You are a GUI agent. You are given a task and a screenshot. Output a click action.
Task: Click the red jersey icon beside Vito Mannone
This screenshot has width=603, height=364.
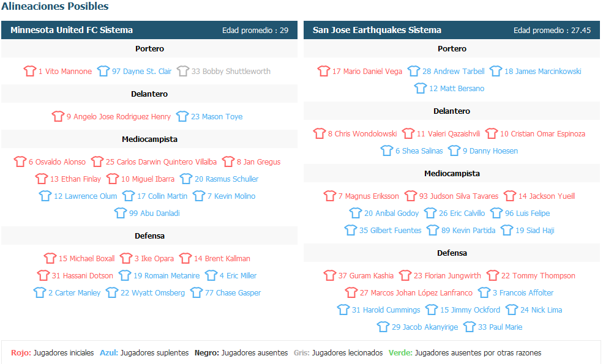pyautogui.click(x=29, y=71)
